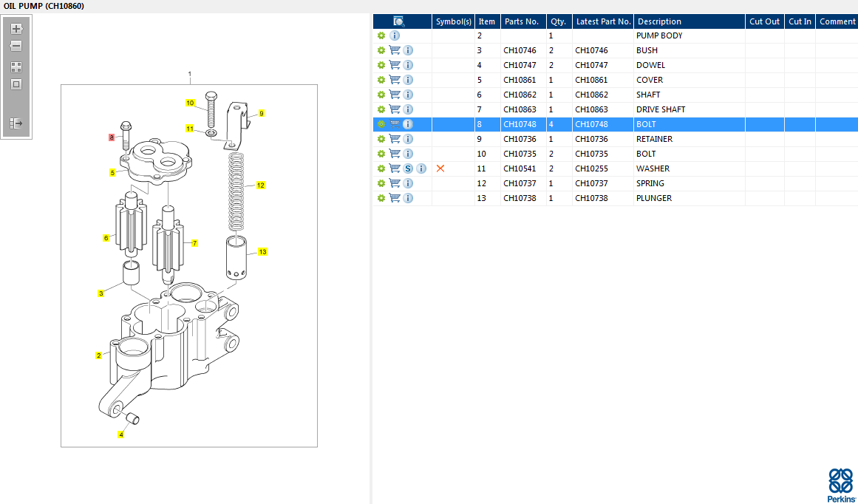Viewport: 858px width, 504px height.
Task: Select callout 11 on the diagram
Action: 190,129
